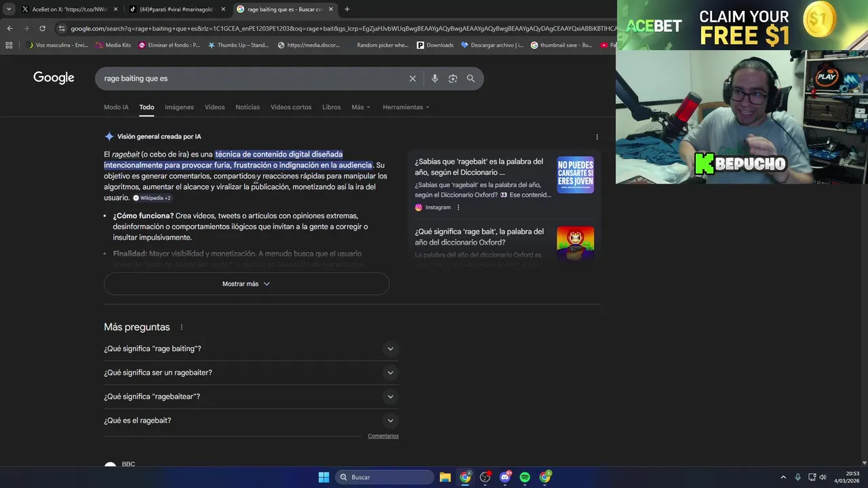Open Discord from the taskbar
This screenshot has width=868, height=488.
tap(505, 477)
